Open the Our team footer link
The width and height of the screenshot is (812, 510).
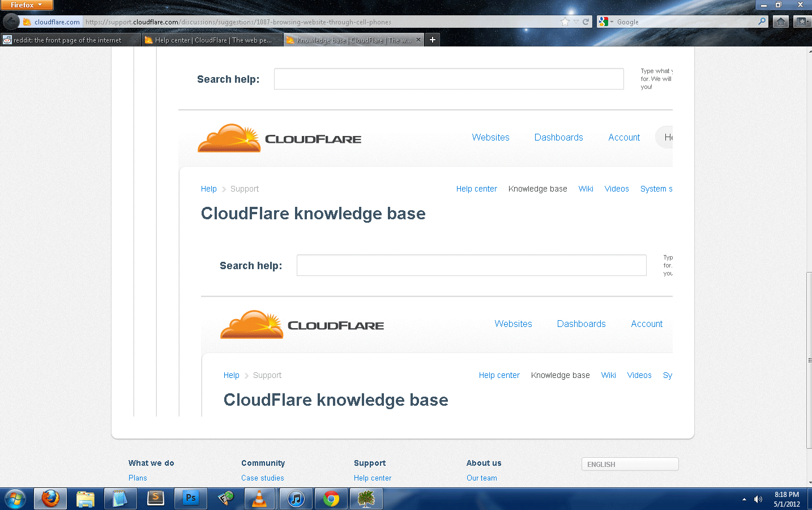click(x=482, y=478)
